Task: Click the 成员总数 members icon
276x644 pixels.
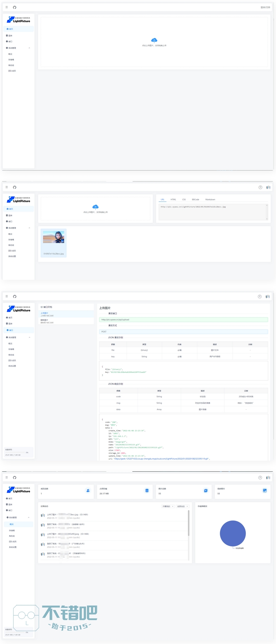Action: [88, 491]
